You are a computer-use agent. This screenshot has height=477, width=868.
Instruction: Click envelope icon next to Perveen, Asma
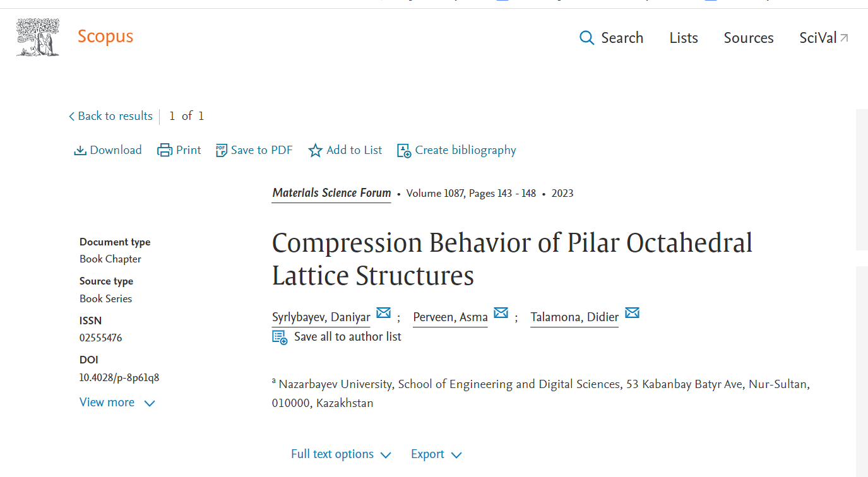[501, 312]
